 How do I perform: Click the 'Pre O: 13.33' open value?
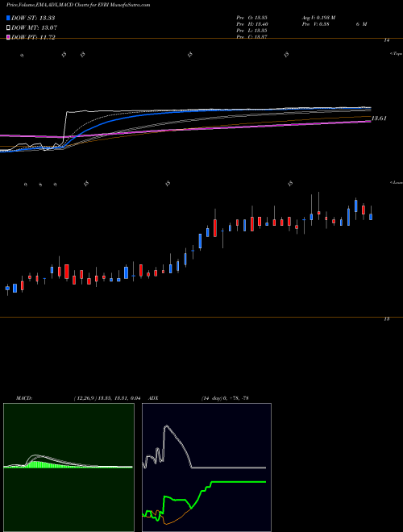(x=252, y=17)
